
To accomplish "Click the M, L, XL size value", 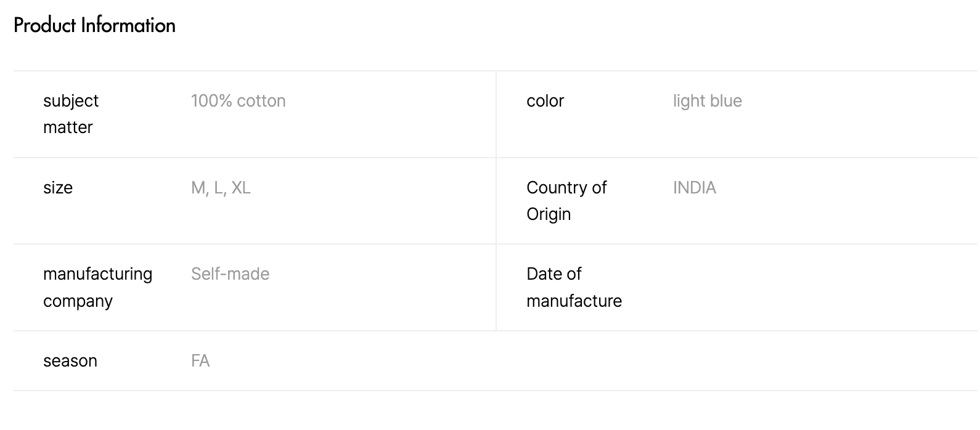I will coord(221,188).
